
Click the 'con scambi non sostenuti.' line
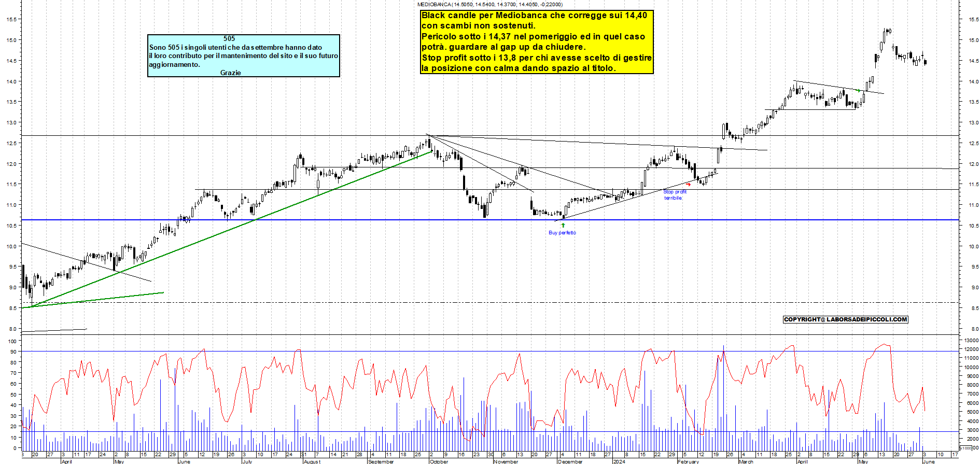[x=479, y=26]
